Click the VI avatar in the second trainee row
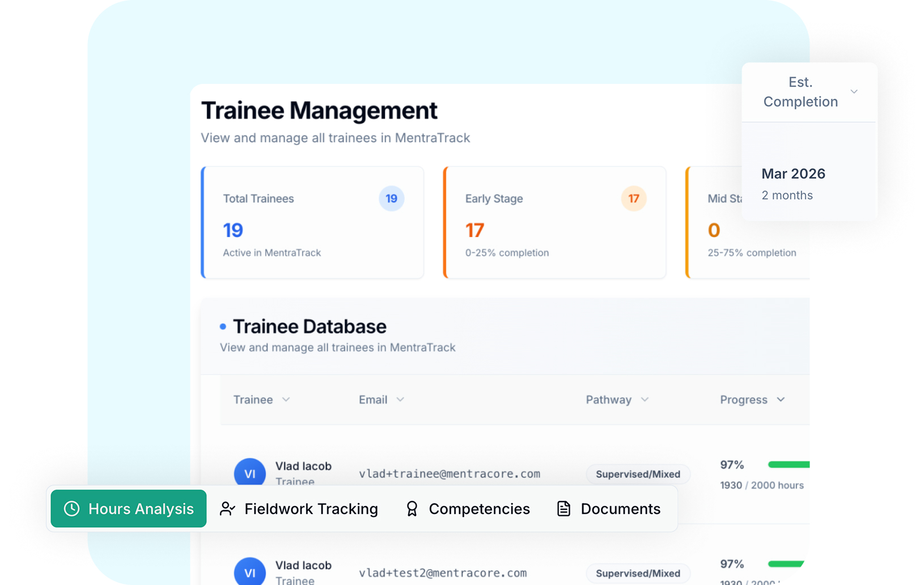Screen dimensions: 924x585 pyautogui.click(x=250, y=572)
